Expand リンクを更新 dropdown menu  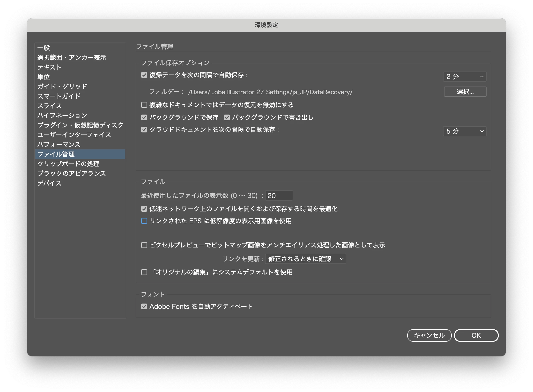305,259
